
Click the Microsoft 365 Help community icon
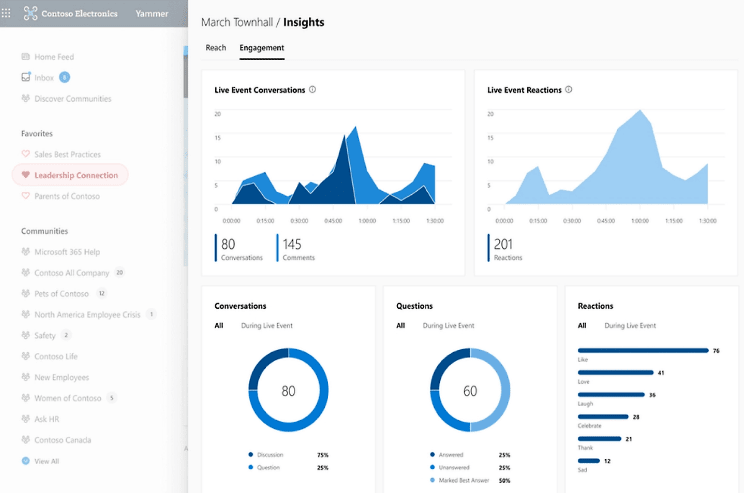[26, 251]
